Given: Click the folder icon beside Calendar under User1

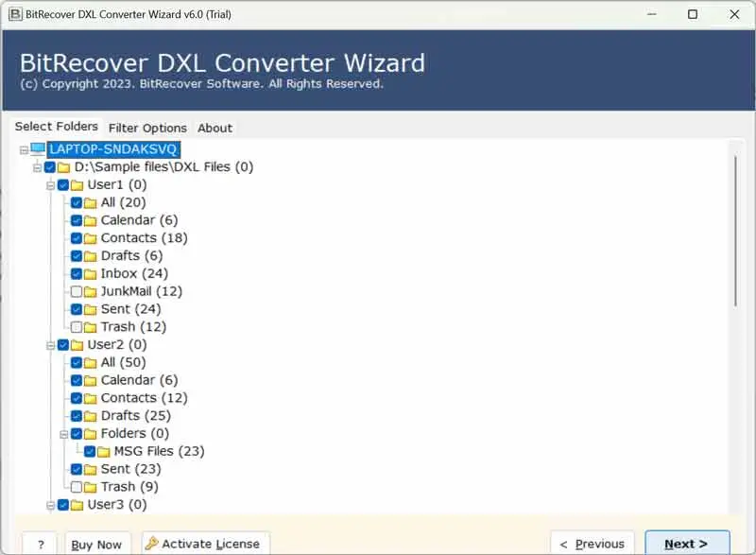Looking at the screenshot, I should [90, 220].
